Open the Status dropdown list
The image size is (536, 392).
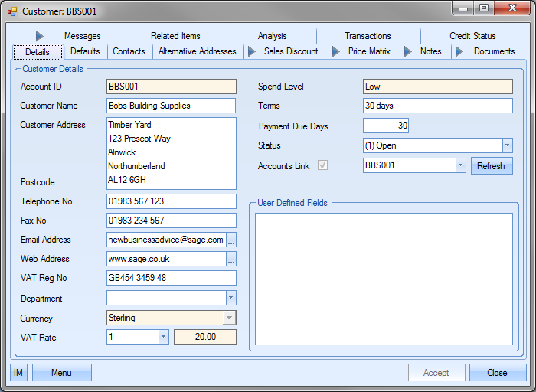click(x=507, y=145)
